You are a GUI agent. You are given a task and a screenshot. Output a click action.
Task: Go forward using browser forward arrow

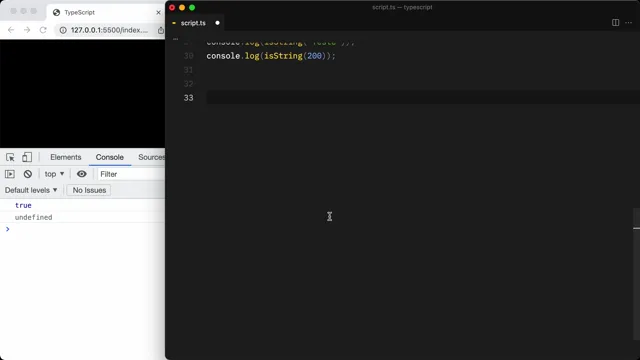[27, 30]
